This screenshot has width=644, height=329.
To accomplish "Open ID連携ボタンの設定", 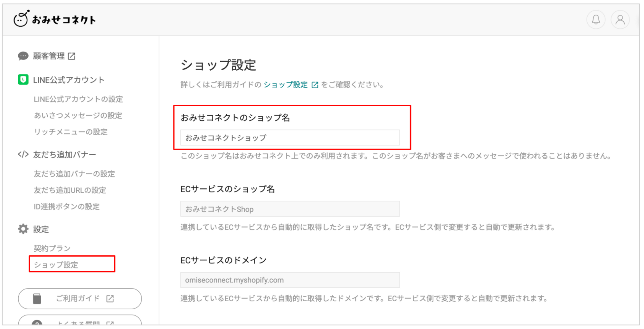I will pos(67,207).
